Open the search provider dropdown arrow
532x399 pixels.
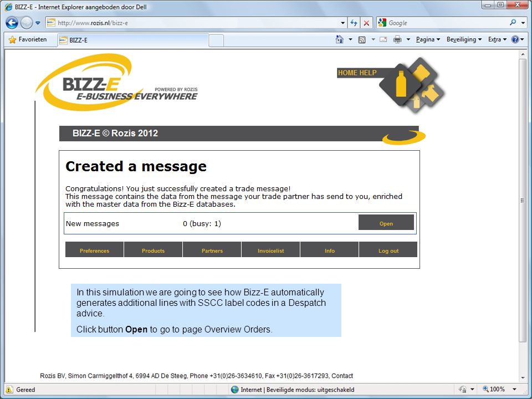tap(523, 23)
